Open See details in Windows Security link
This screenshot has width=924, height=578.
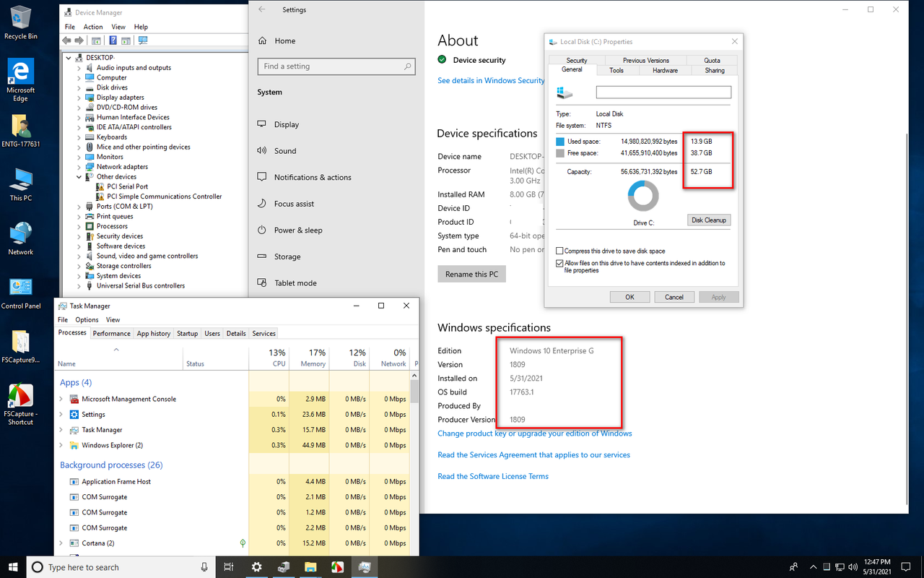[491, 81]
